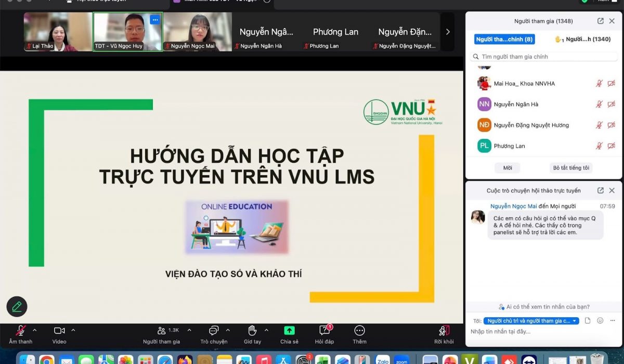Click the green annotation pencil button
The height and width of the screenshot is (364, 624).
17,307
